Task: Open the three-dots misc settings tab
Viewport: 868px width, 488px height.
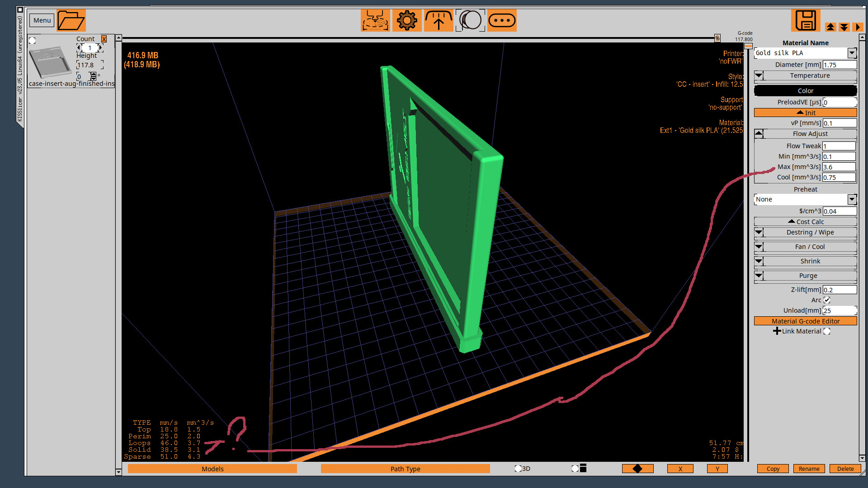Action: (x=502, y=20)
